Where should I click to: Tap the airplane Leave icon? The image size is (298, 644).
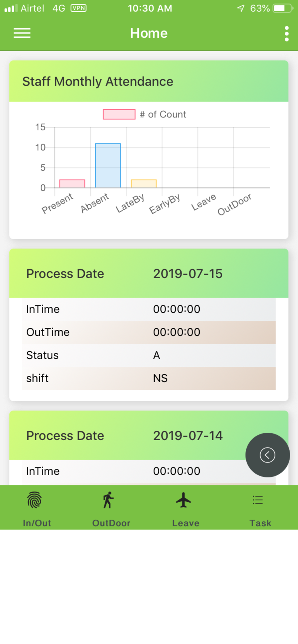184,500
